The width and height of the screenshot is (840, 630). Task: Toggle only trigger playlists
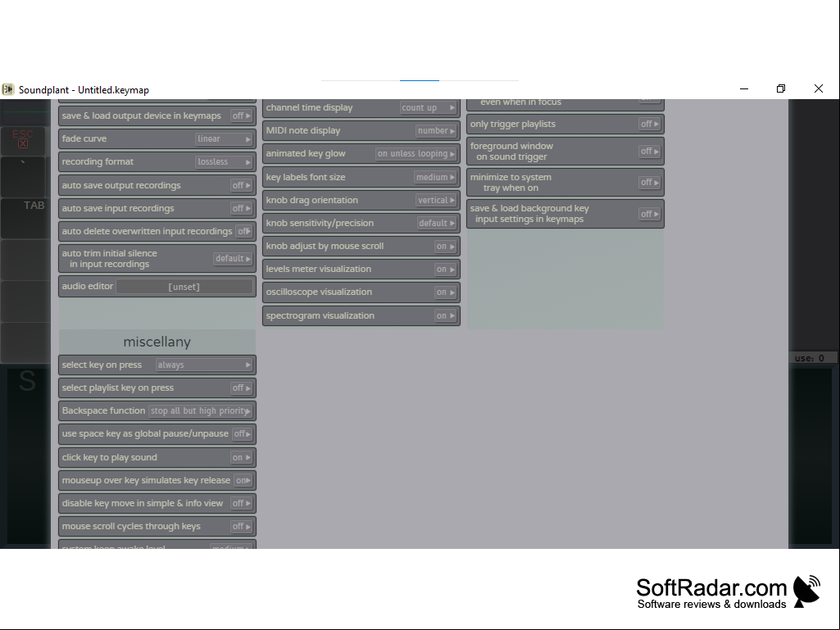click(x=650, y=125)
